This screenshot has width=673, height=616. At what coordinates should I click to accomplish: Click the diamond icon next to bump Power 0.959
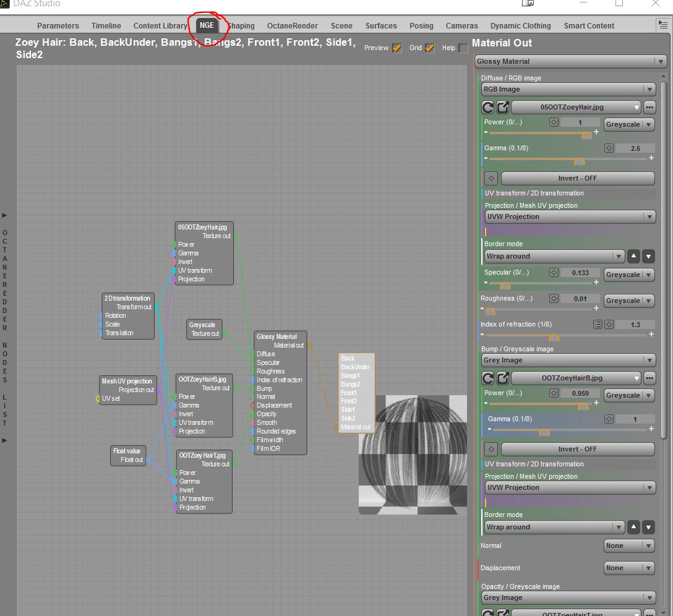554,393
